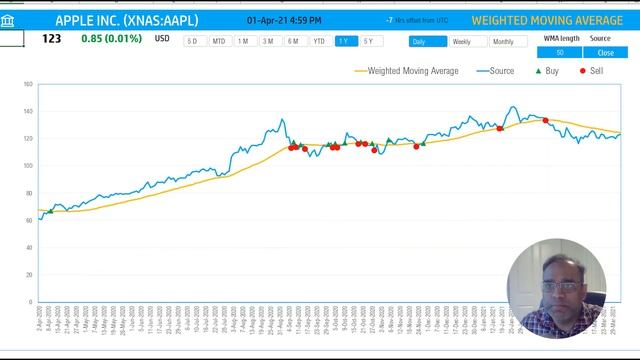Viewport: 640px width, 360px height.
Task: Click the presenter webcam thumbnail
Action: point(556,289)
